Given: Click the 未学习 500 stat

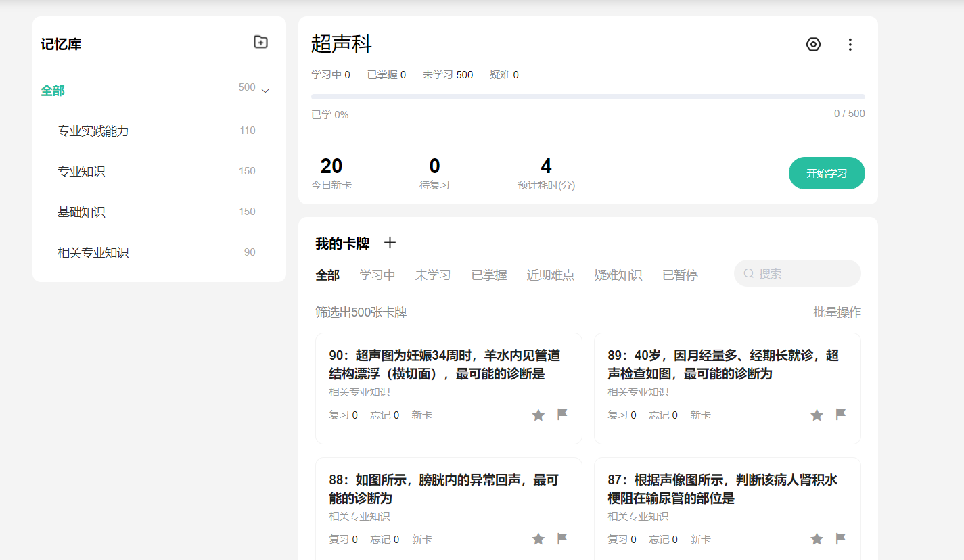Looking at the screenshot, I should [448, 75].
